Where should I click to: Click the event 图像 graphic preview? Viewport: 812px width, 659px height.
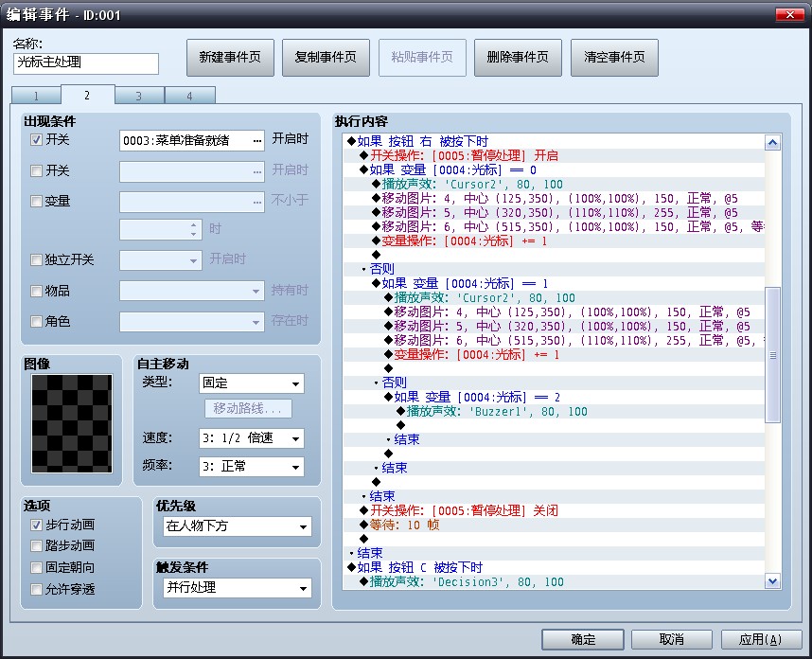coord(72,423)
